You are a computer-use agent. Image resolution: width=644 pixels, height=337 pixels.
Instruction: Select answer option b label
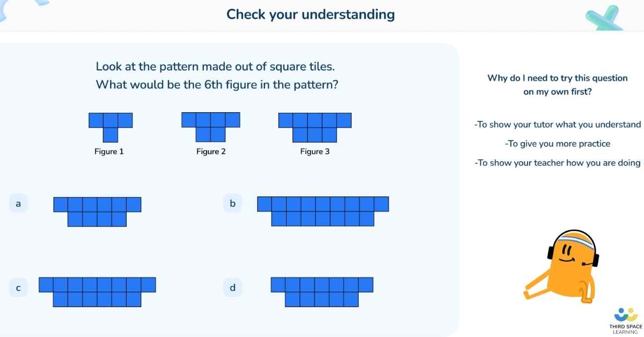(232, 204)
